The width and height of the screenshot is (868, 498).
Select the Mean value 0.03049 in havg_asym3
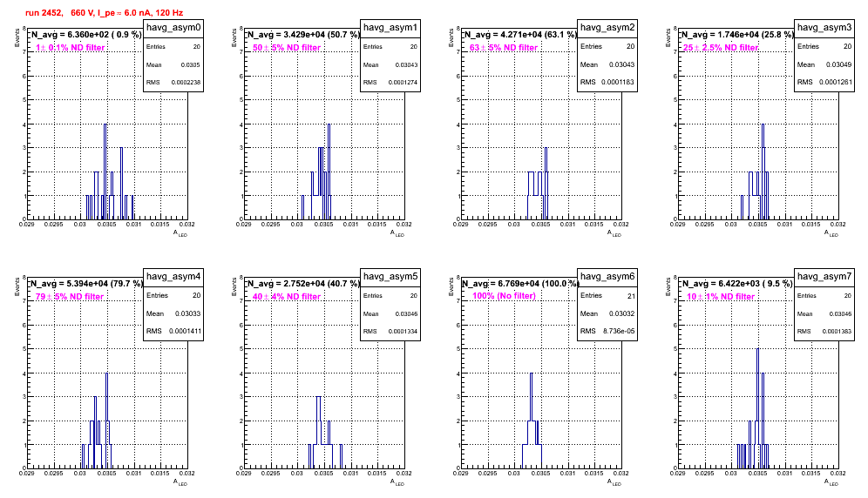(838, 64)
